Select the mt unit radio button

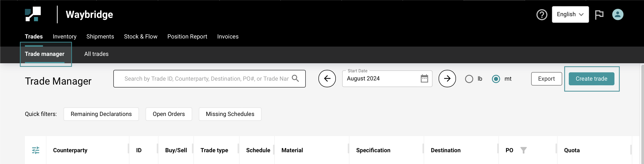496,79
